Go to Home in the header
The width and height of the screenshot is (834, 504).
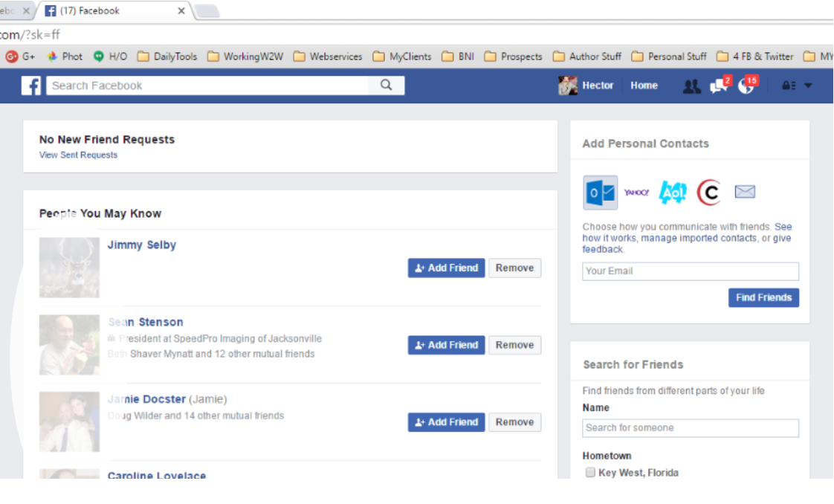[x=644, y=85]
